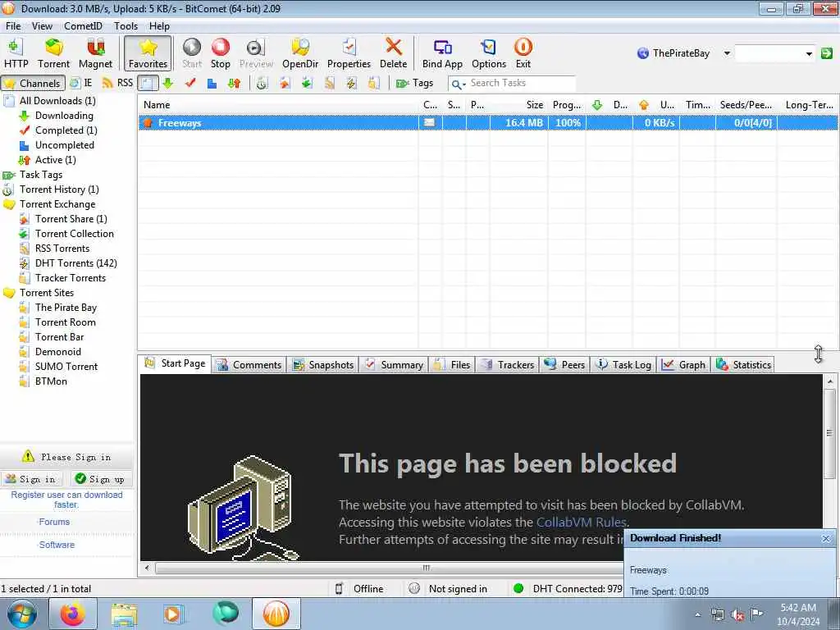Toggle the Uncompleted filter blue icon
840x630 pixels.
click(212, 83)
